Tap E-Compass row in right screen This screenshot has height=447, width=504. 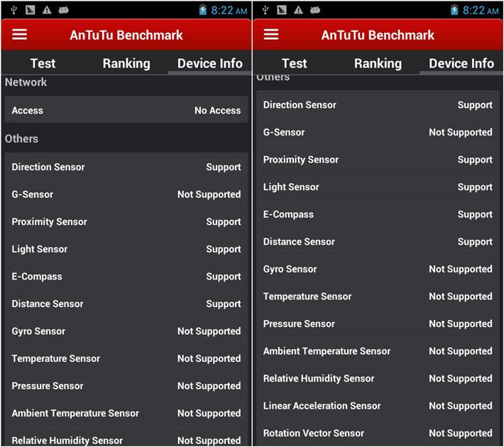point(378,214)
